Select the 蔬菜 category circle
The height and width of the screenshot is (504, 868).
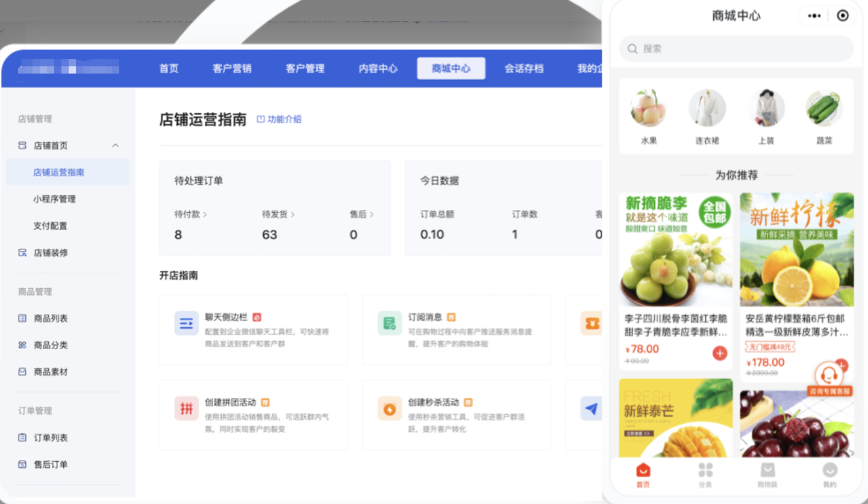(x=824, y=108)
